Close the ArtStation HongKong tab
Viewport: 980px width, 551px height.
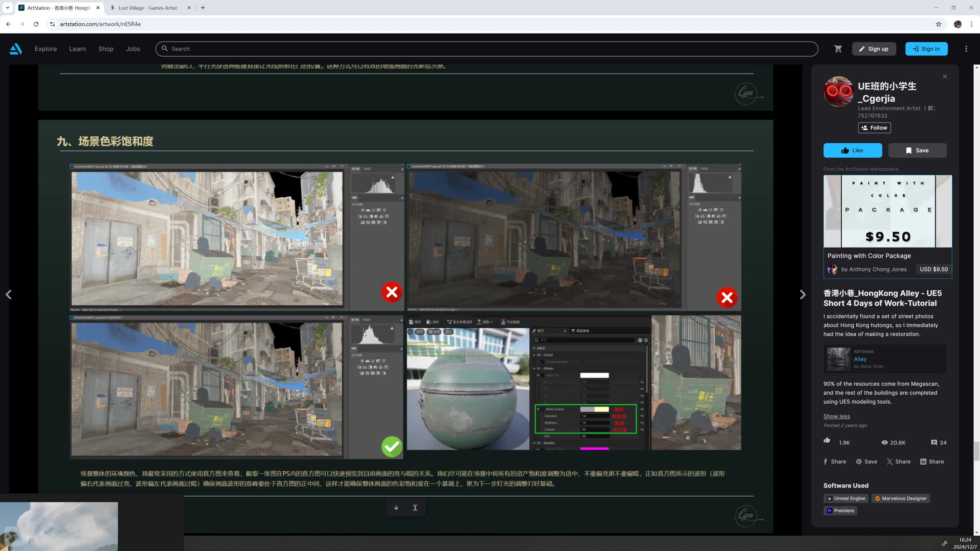click(x=98, y=8)
